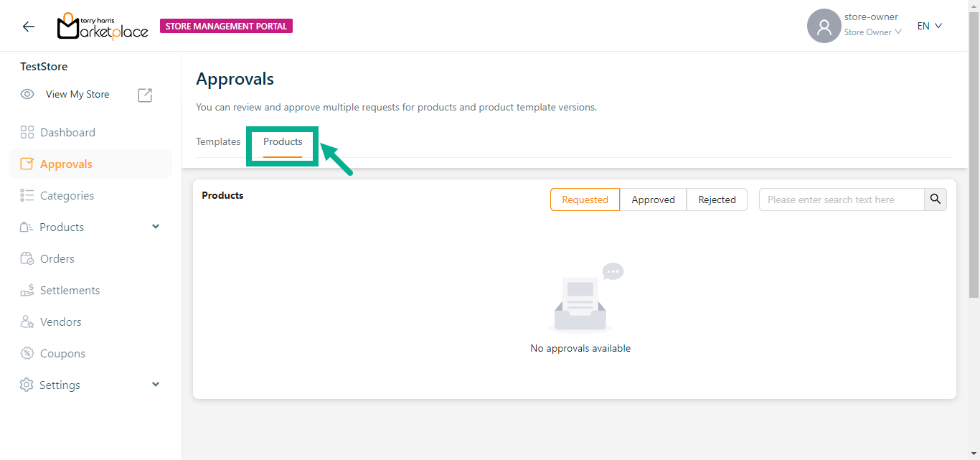This screenshot has height=460, width=980.
Task: Select the Approved filter
Action: [x=653, y=200]
